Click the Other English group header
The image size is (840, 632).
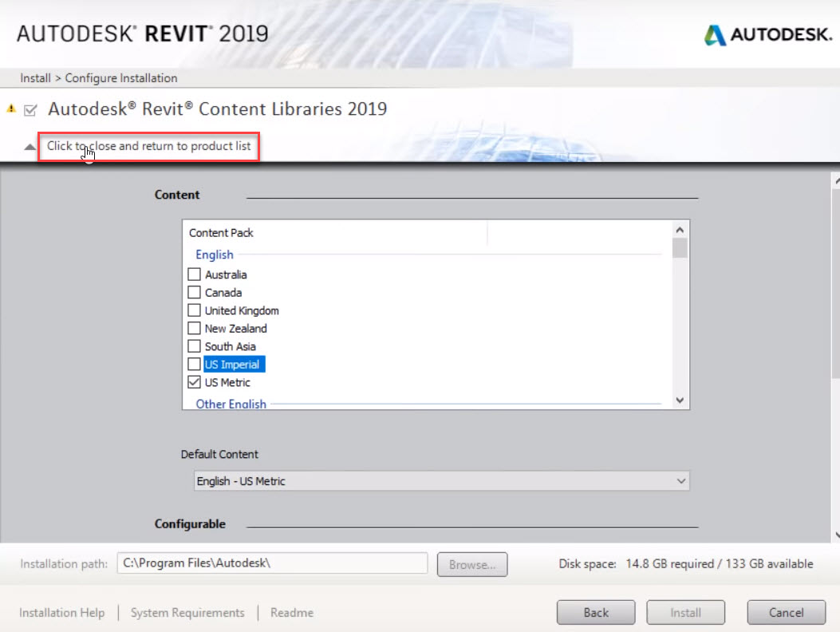(x=231, y=405)
